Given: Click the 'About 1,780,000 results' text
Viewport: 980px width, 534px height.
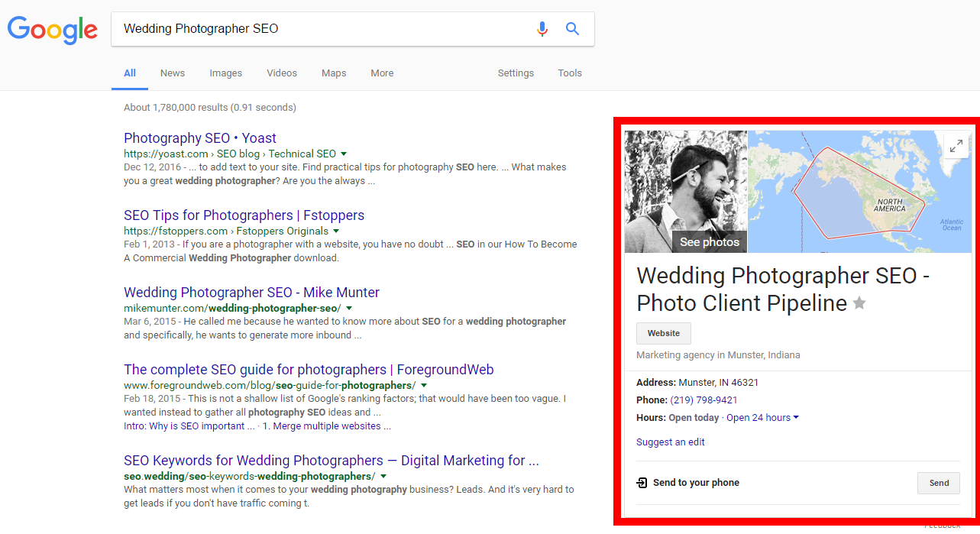Looking at the screenshot, I should click(210, 108).
